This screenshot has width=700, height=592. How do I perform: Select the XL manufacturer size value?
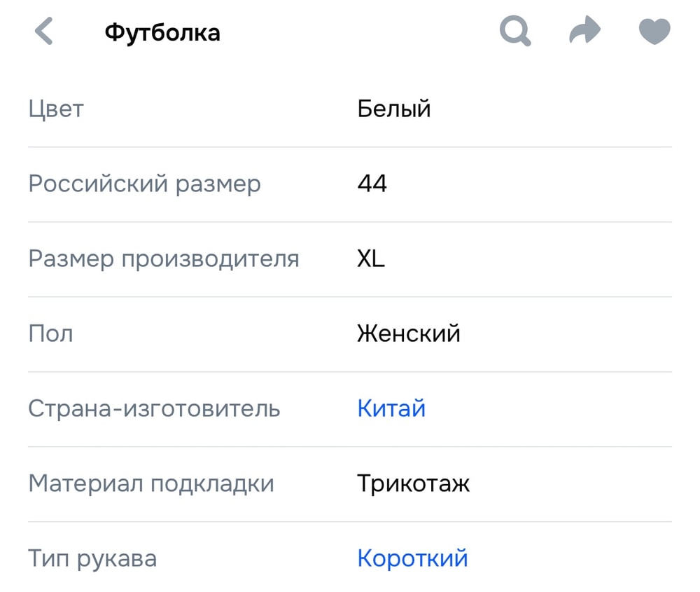(371, 259)
